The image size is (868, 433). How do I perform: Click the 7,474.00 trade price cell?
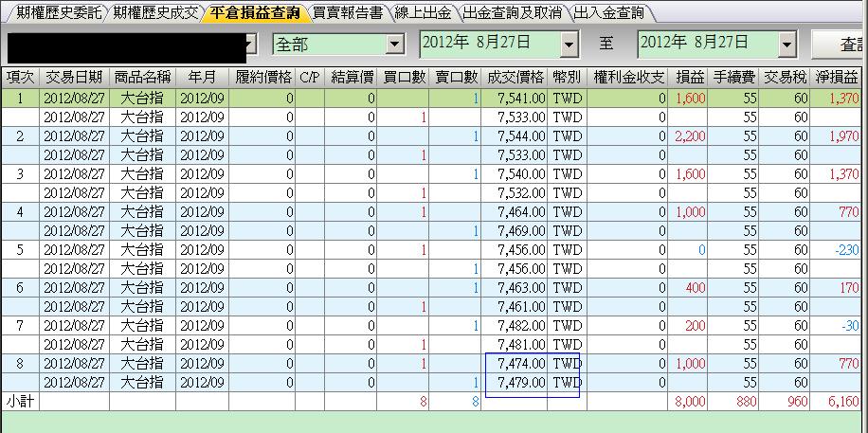pyautogui.click(x=515, y=363)
